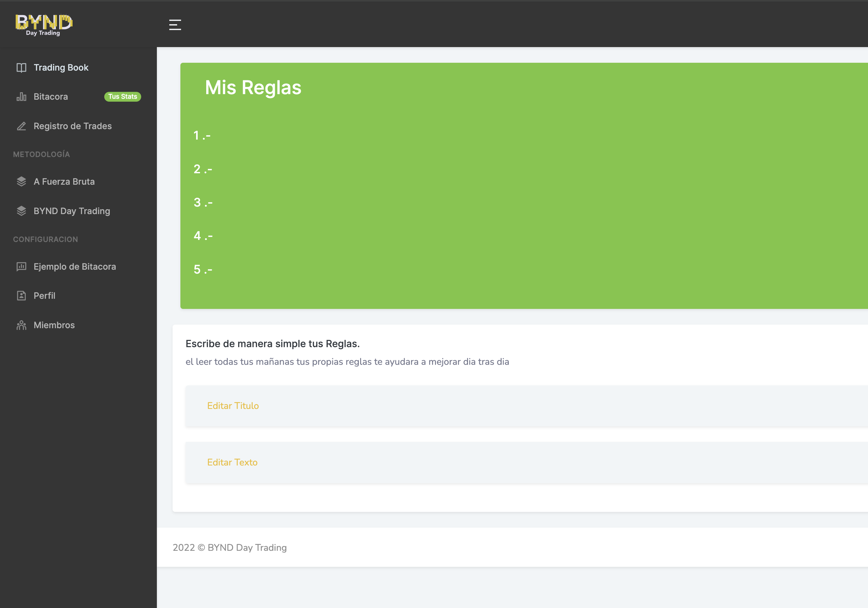Select Perfil under Configuracion
Image resolution: width=868 pixels, height=608 pixels.
click(x=44, y=296)
